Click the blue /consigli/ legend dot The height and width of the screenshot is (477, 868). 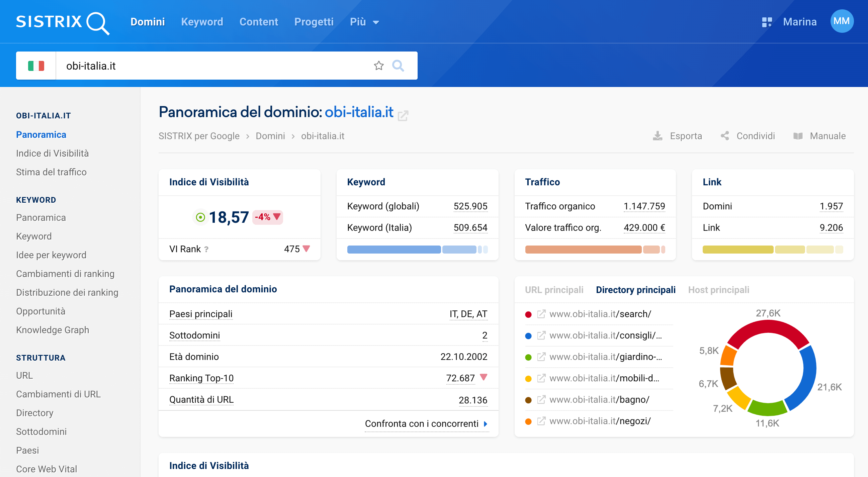click(x=528, y=336)
